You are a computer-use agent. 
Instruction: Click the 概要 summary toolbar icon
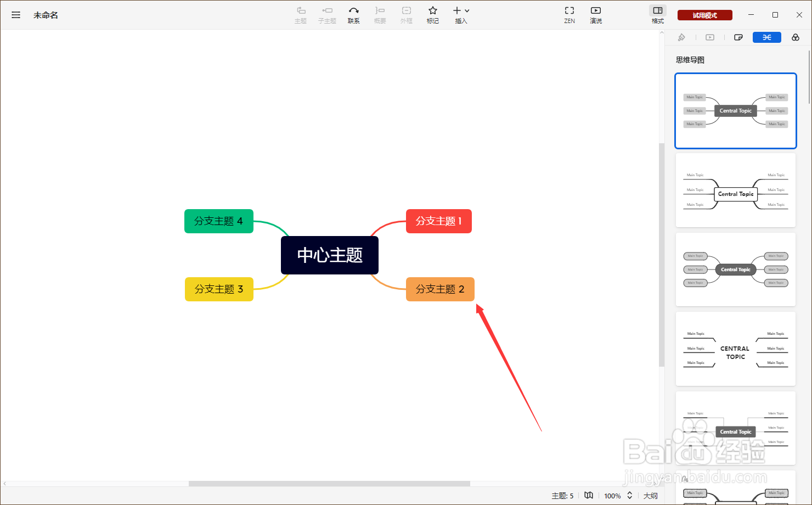click(380, 15)
